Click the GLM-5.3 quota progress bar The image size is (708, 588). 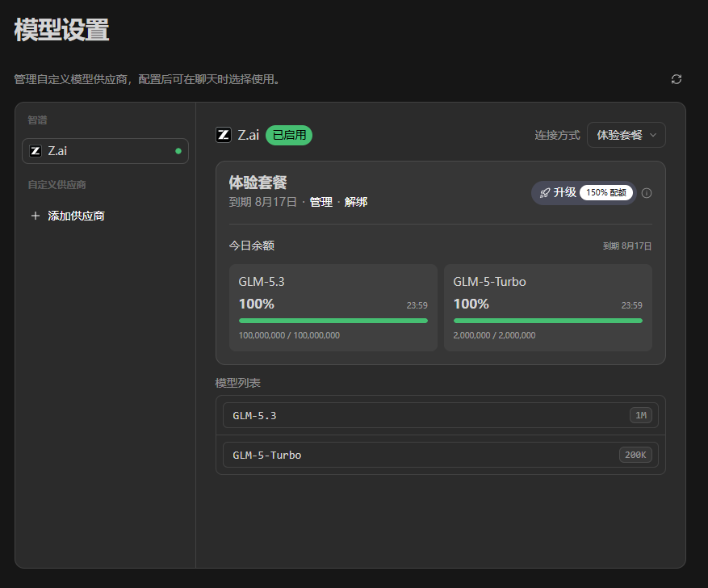point(333,321)
